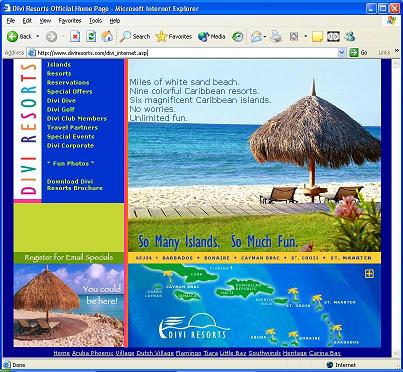Click the black toolbar icon before Messenger
The image size is (403, 372).
coord(333,36)
